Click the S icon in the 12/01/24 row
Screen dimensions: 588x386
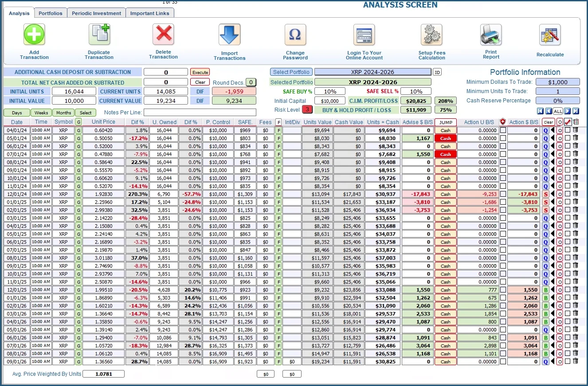[x=546, y=194]
